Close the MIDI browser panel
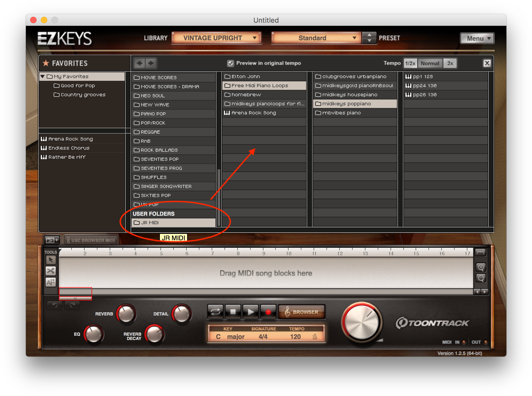This screenshot has height=396, width=532. pos(487,63)
